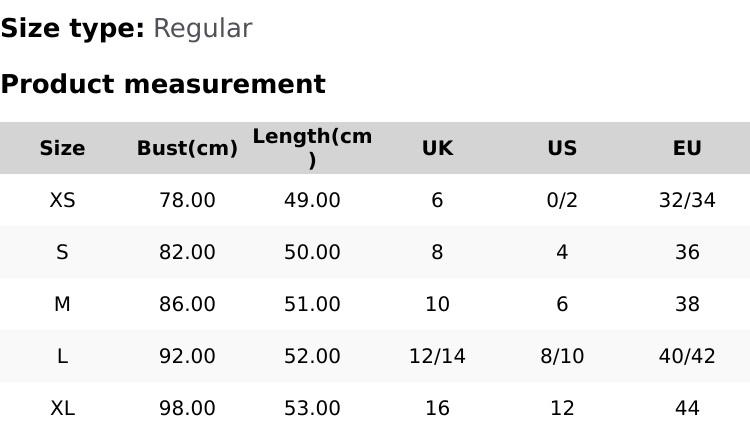Click the Size type Regular label
This screenshot has width=750, height=434.
click(x=126, y=28)
